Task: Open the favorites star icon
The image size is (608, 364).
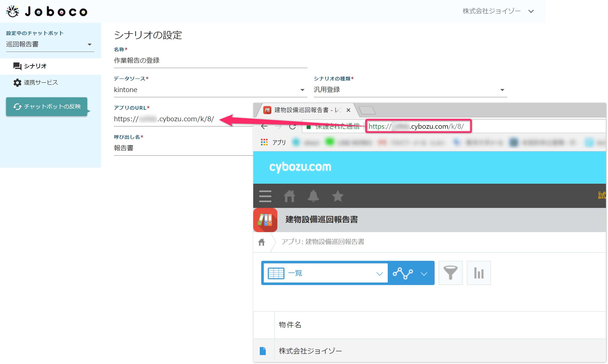Action: coord(338,196)
